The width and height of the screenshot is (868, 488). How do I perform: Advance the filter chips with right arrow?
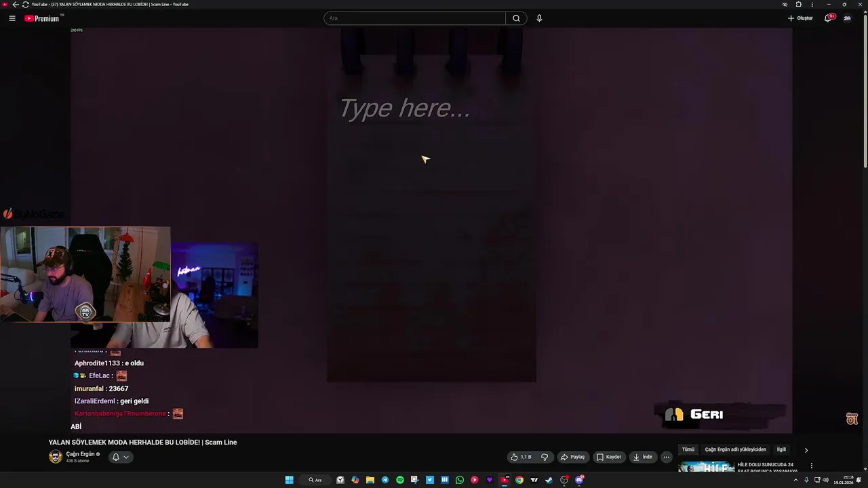[x=806, y=450]
